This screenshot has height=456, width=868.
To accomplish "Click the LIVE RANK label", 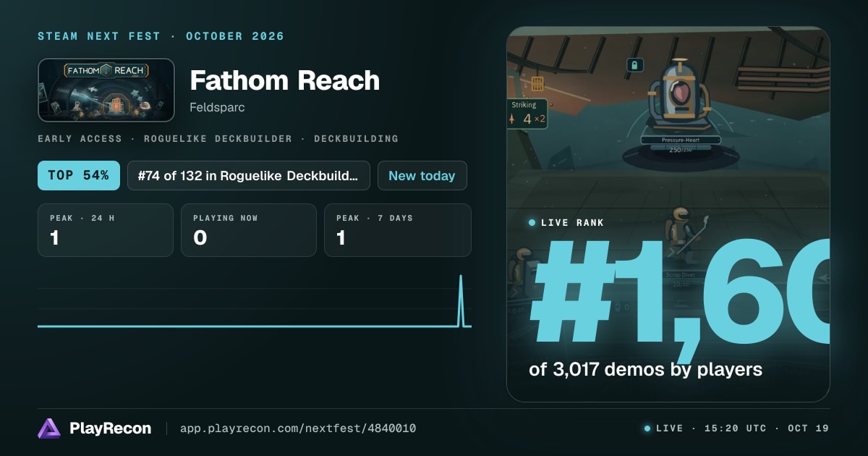I will pos(572,223).
